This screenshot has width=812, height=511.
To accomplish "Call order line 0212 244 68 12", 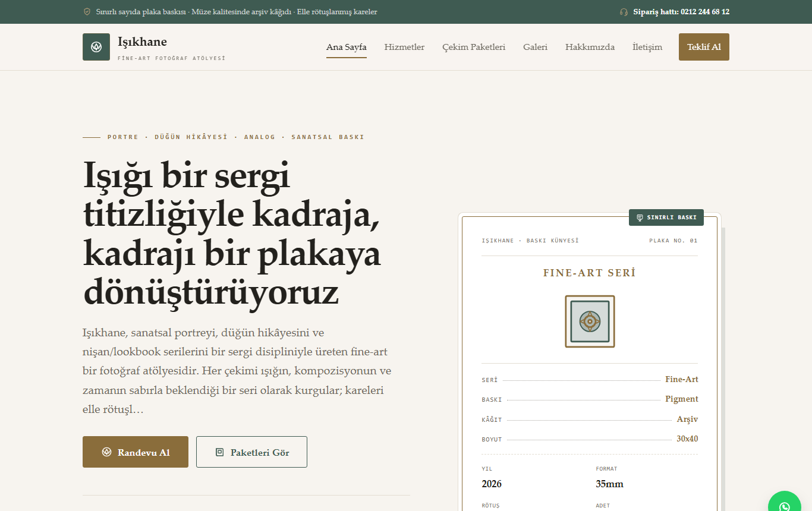I will (x=681, y=12).
